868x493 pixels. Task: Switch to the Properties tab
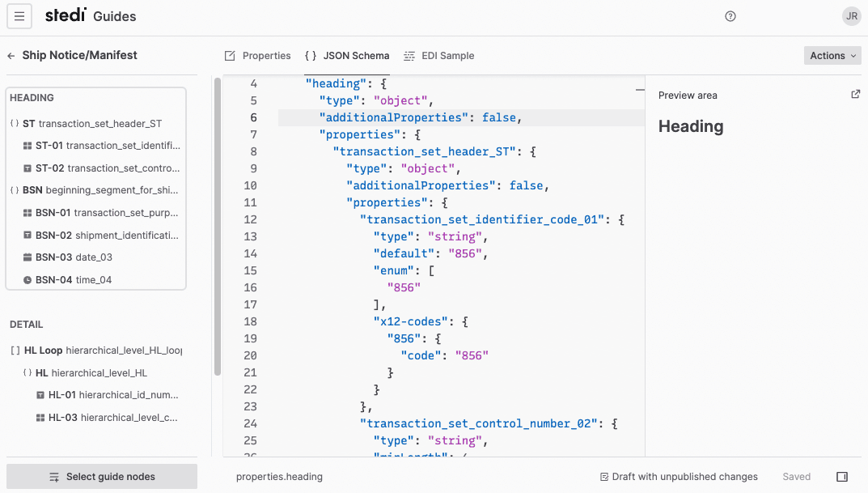coord(257,55)
